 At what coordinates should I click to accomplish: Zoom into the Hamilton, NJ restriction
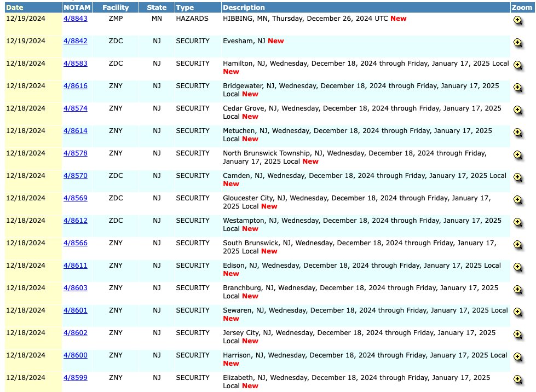pos(517,65)
